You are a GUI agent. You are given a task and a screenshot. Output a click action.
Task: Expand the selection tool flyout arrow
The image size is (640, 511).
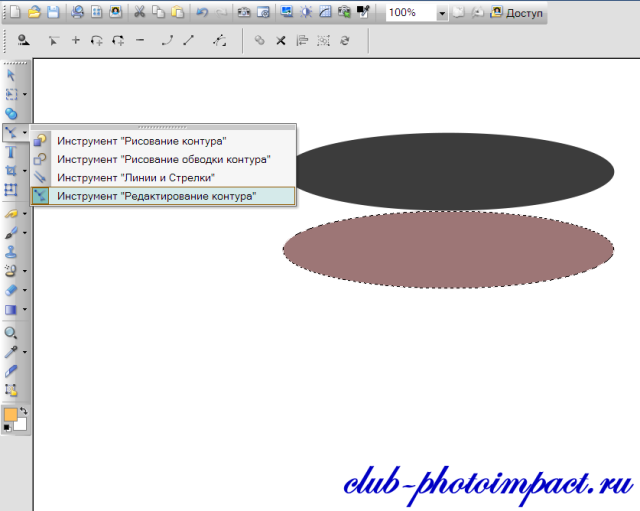tap(25, 94)
